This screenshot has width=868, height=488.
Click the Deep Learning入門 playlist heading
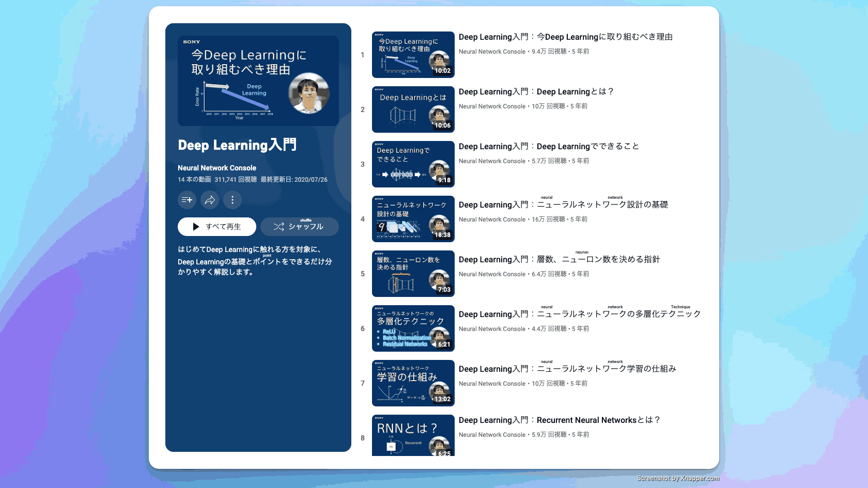tap(237, 145)
